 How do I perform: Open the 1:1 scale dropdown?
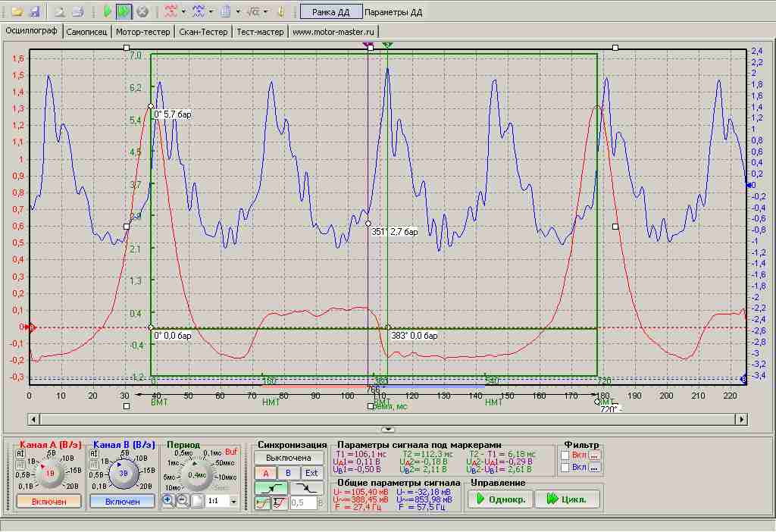point(233,502)
